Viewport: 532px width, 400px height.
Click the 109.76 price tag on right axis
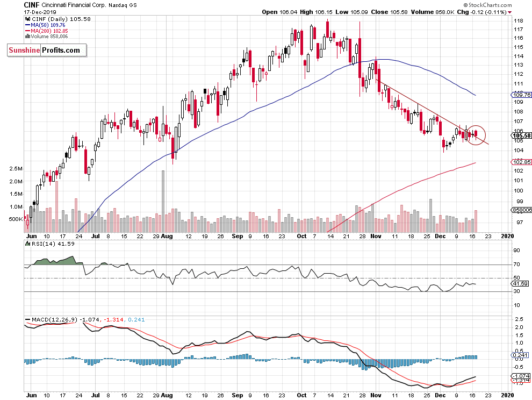[x=521, y=95]
